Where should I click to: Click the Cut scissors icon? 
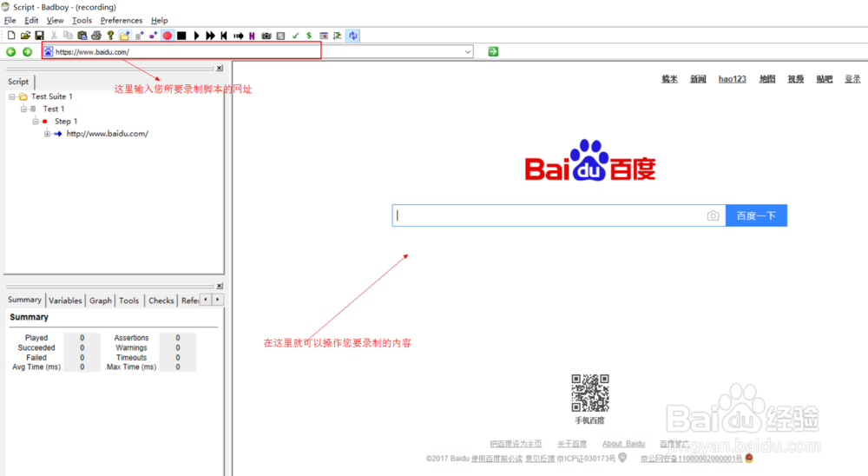pos(54,36)
